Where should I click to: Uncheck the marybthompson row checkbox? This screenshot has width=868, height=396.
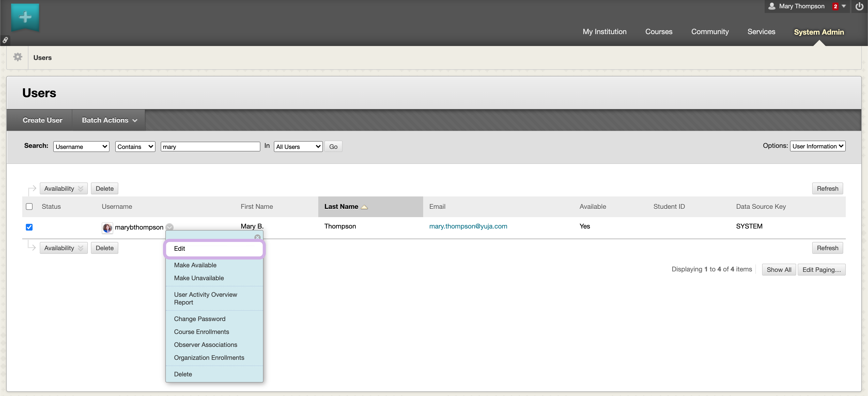pos(29,227)
